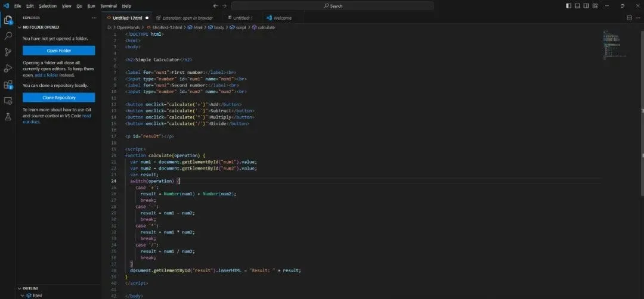Screen dimensions: 644x299
Task: Open Explorer panel more actions ellipsis
Action: pos(94,18)
